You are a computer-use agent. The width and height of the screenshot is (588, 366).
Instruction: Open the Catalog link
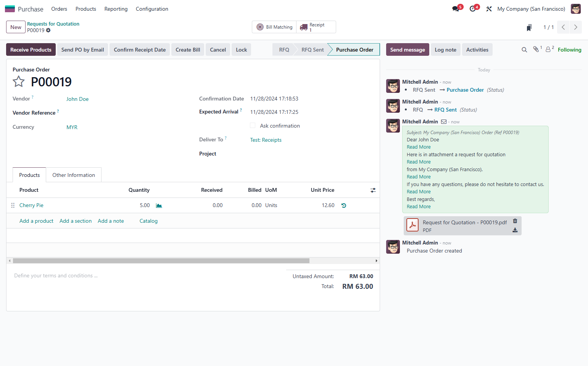[x=148, y=221]
